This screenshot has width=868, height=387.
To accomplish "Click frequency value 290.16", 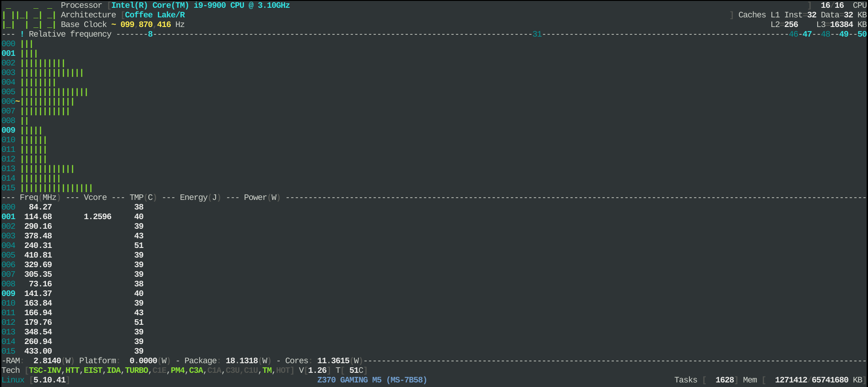I will coord(38,226).
